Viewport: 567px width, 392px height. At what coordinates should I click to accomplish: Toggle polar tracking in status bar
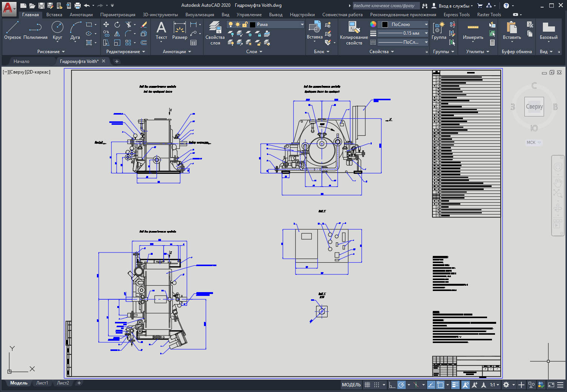pos(401,385)
